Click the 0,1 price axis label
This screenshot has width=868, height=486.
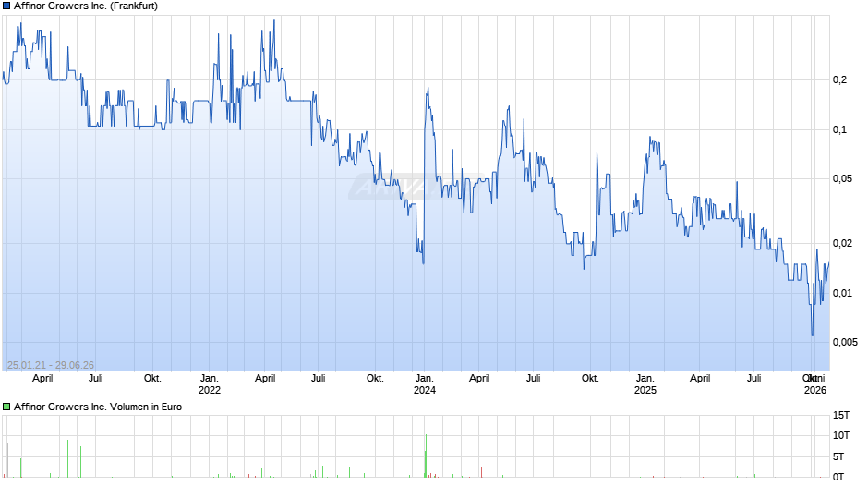click(839, 129)
